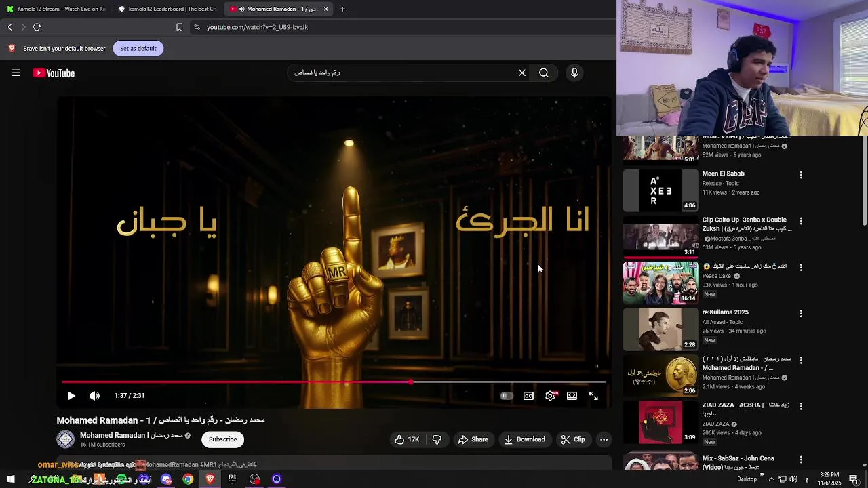
Task: Open the taskbar app with red dot
Action: (x=254, y=479)
